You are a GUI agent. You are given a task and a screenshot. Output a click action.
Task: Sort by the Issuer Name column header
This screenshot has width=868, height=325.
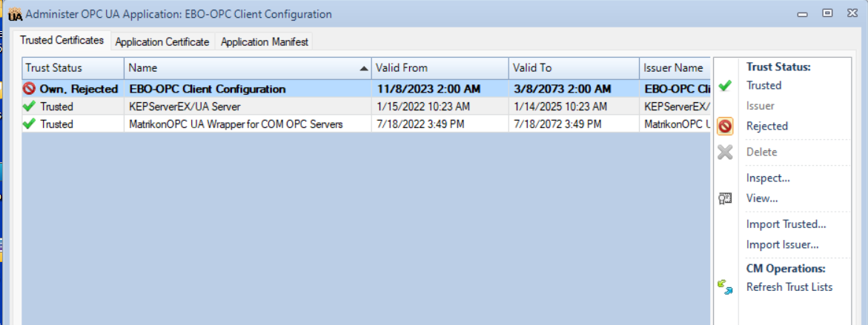click(x=675, y=68)
